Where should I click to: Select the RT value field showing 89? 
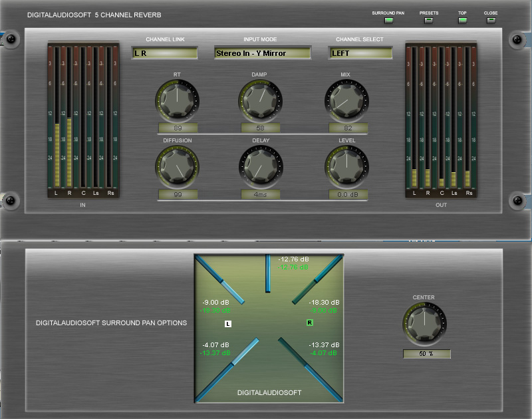coord(178,128)
